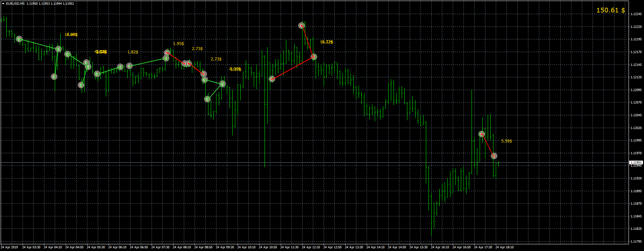Click price scale label 1.12070
The width and height of the screenshot is (644, 251).
point(636,102)
